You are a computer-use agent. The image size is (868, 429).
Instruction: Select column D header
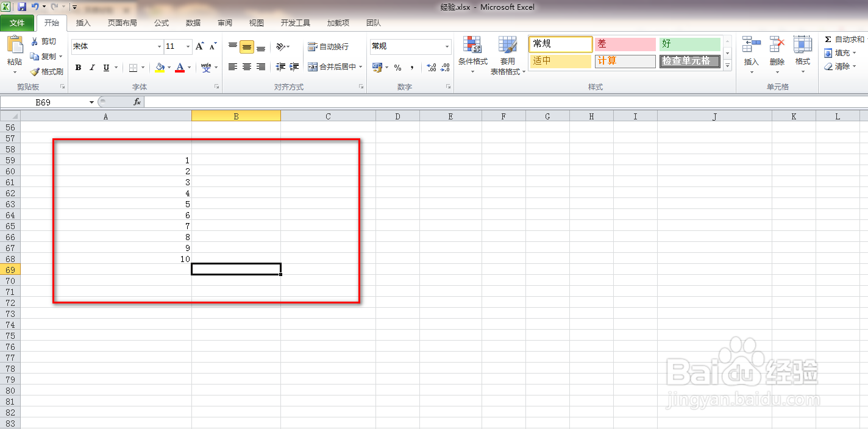coord(397,116)
